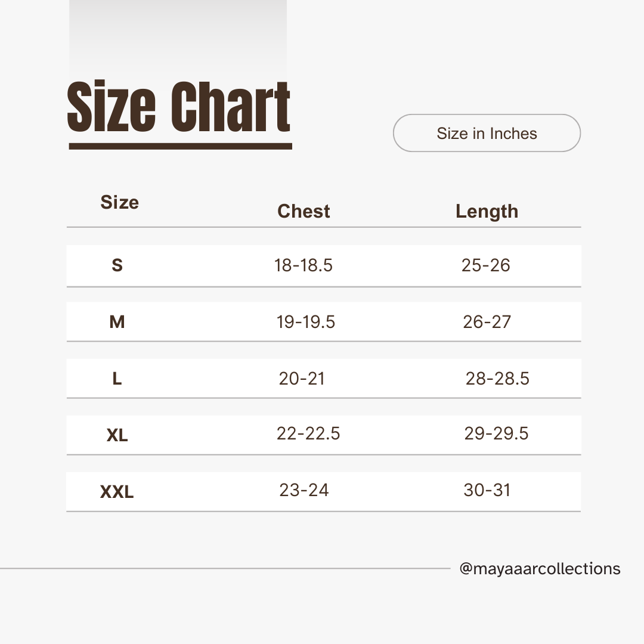Click the "XL" size row label

(x=117, y=436)
